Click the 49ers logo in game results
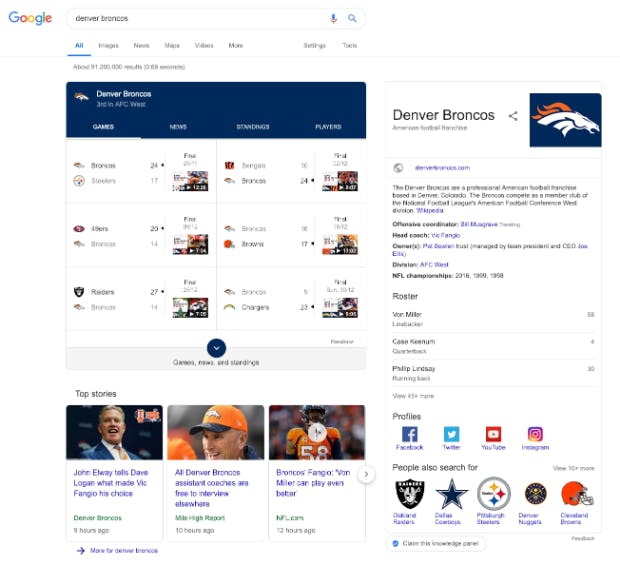The image size is (620, 565). pyautogui.click(x=79, y=229)
